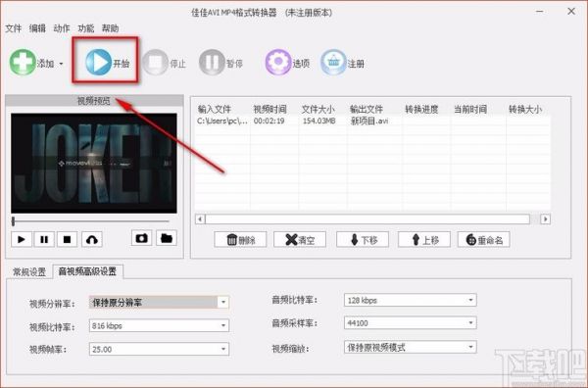The height and width of the screenshot is (388, 588).
Task: Click the 停止 stop toolbar icon
Action: (155, 63)
